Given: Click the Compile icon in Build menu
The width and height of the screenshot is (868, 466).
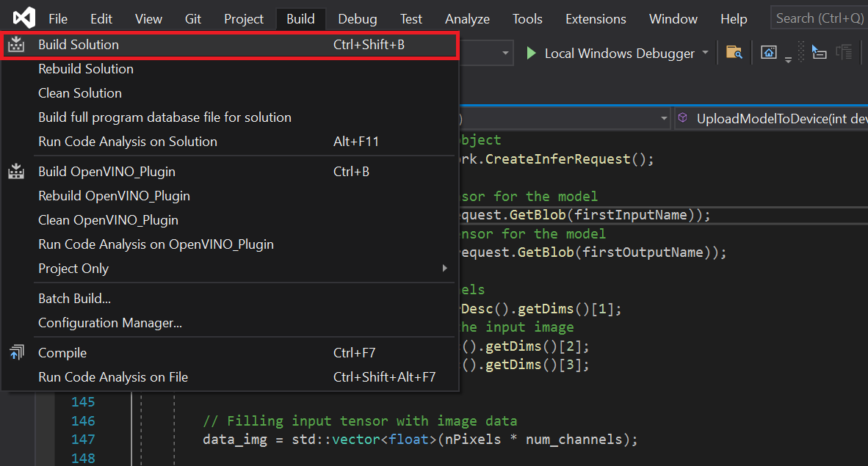Looking at the screenshot, I should point(16,353).
